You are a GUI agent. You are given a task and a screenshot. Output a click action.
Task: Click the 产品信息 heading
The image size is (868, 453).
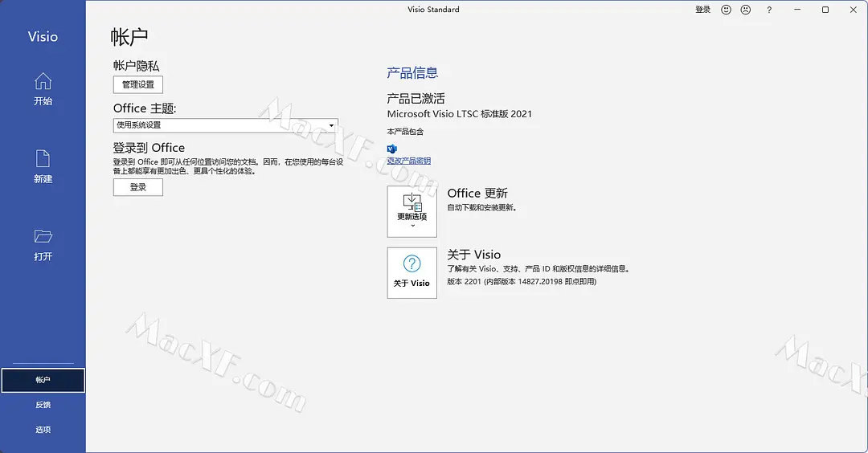[x=412, y=72]
